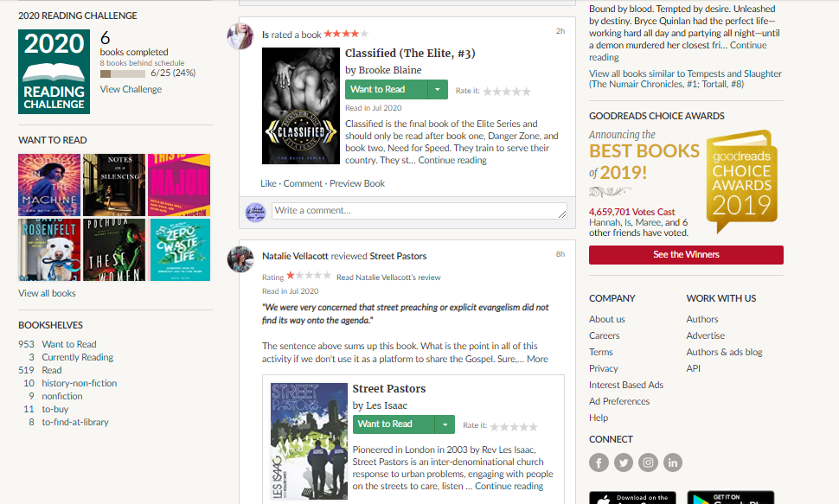This screenshot has width=839, height=504.
Task: Open the Street Pastors book cover image
Action: point(310,442)
